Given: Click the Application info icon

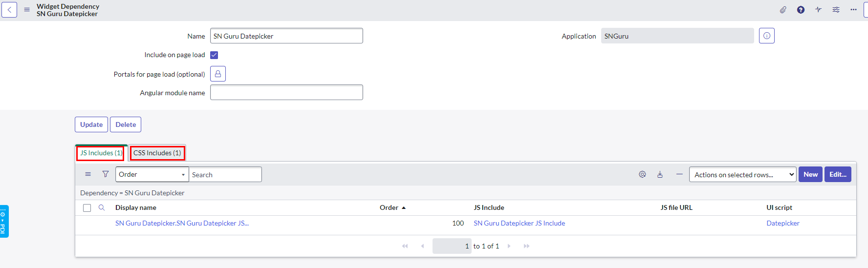Looking at the screenshot, I should tap(766, 36).
